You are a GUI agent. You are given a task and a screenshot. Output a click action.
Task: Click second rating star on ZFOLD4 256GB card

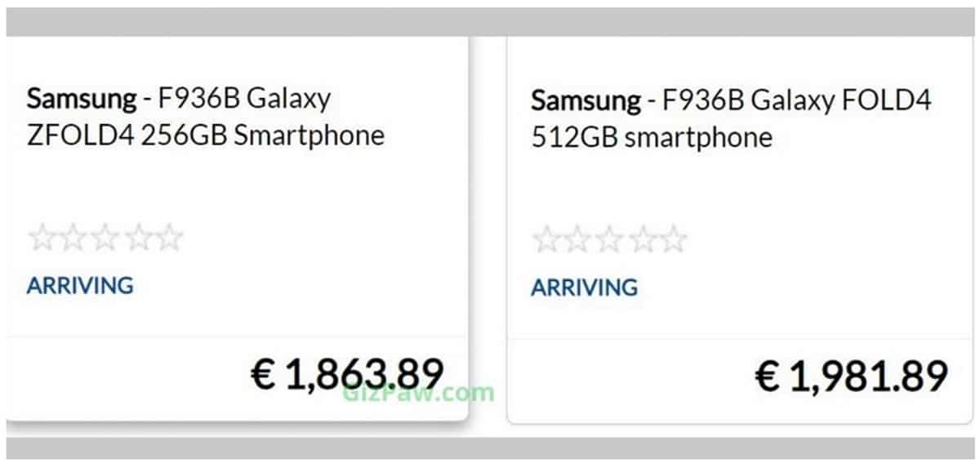click(x=73, y=238)
